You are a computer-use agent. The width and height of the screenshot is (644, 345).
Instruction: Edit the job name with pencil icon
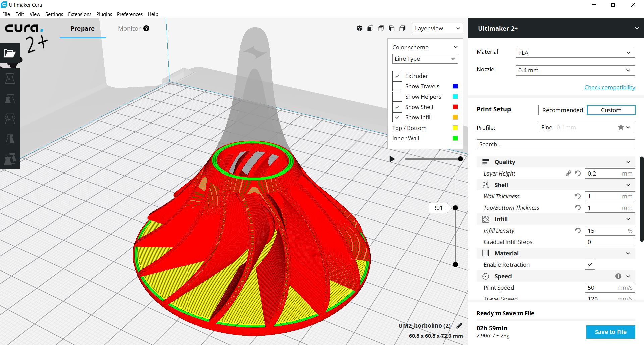click(x=459, y=325)
